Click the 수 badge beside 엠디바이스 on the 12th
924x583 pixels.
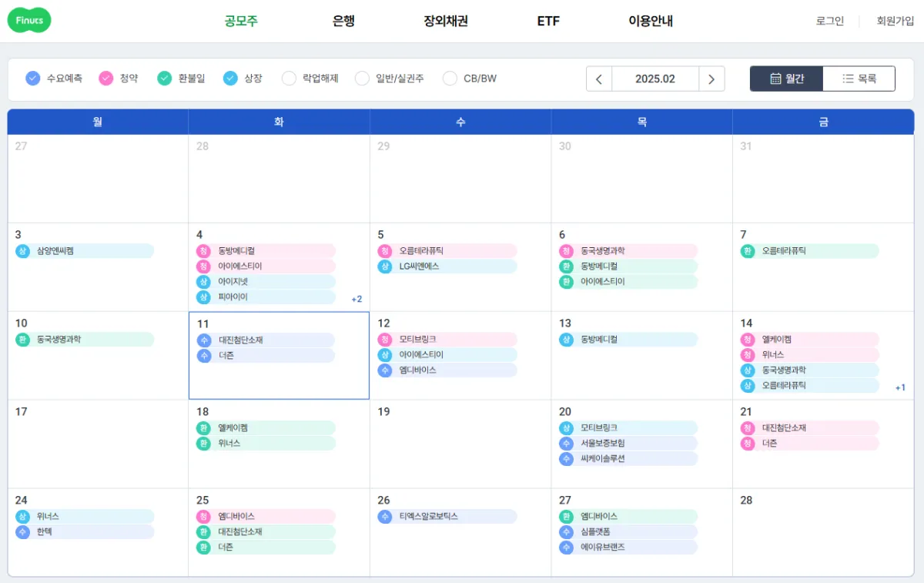[385, 370]
